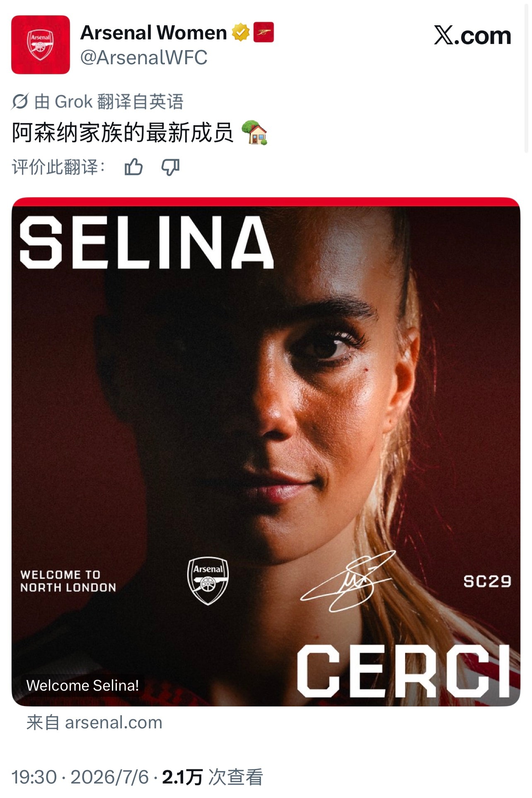Click the 19:30 2026/7/6 timestamp

(x=80, y=777)
